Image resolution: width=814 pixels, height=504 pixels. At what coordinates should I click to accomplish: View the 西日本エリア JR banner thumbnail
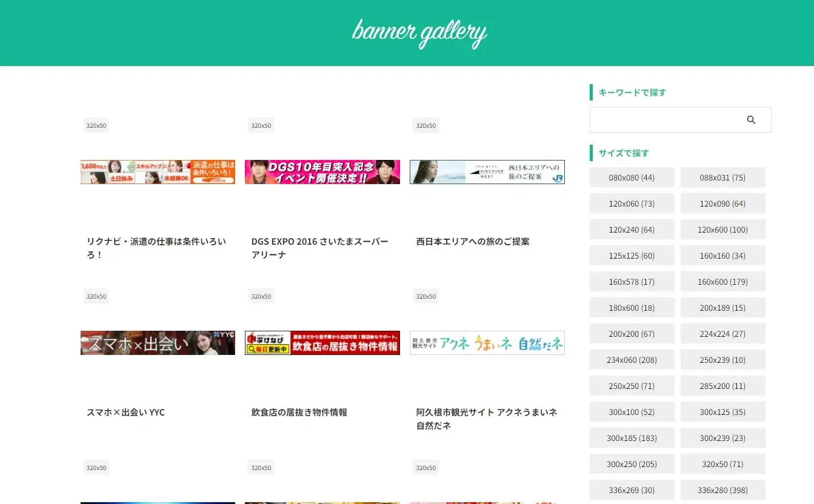click(487, 172)
